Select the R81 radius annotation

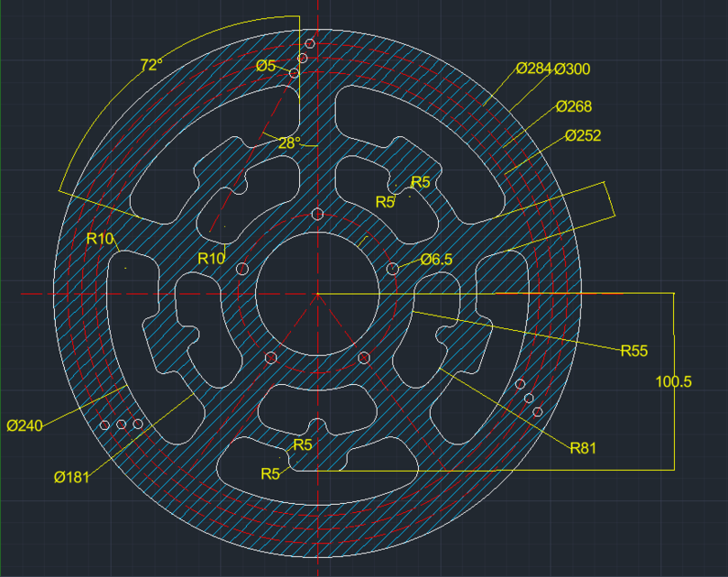[585, 445]
